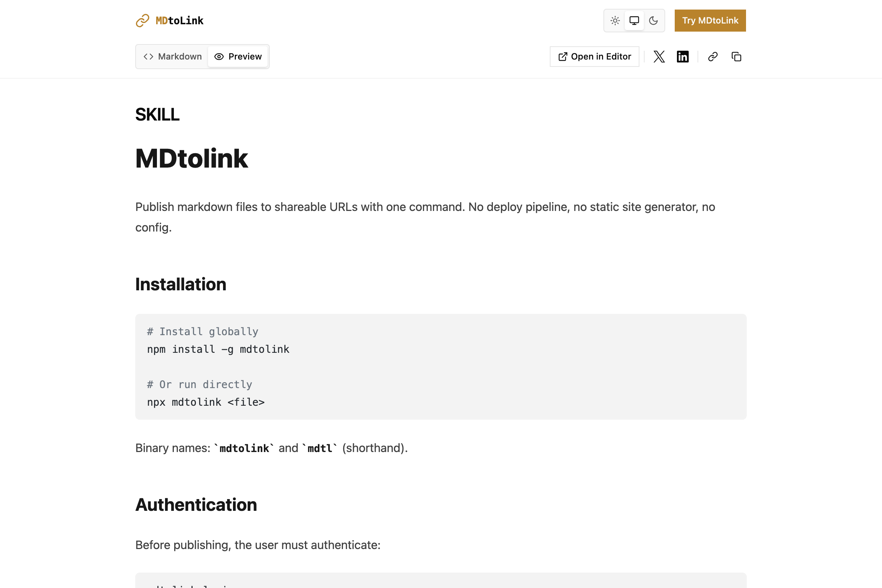Enable dark mode with the moon toggle

pyautogui.click(x=654, y=21)
